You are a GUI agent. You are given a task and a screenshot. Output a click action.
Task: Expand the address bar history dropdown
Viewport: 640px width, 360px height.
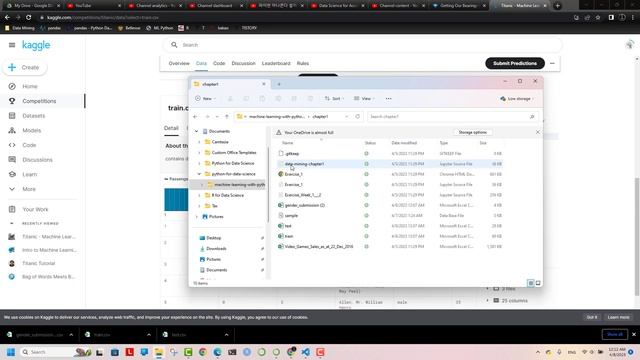pyautogui.click(x=347, y=117)
